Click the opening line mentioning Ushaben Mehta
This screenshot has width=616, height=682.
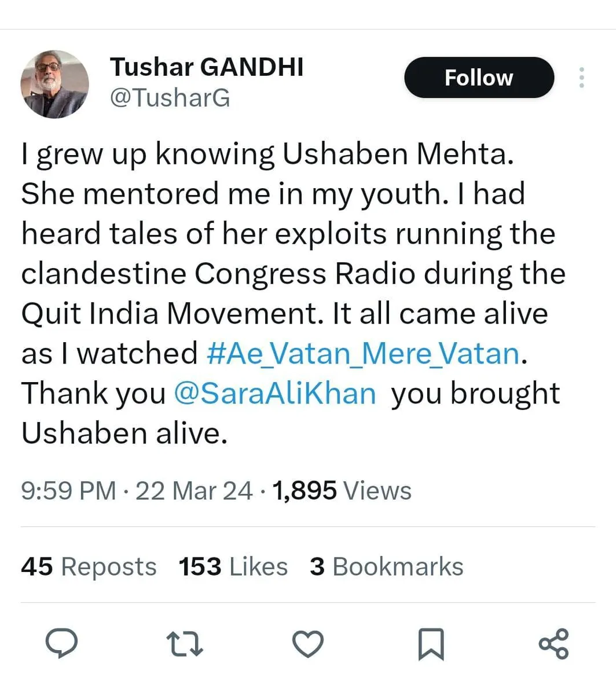tap(267, 155)
